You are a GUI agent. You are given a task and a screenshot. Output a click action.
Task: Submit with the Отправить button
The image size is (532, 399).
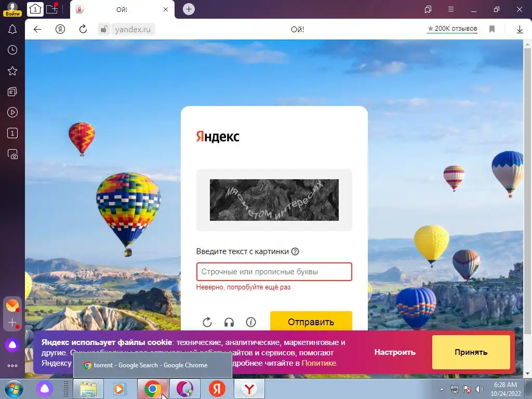click(311, 321)
